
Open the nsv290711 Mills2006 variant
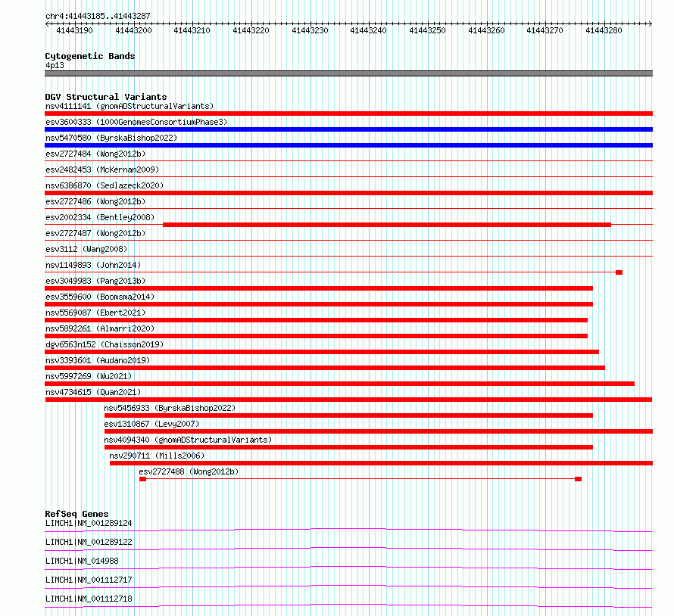point(157,456)
